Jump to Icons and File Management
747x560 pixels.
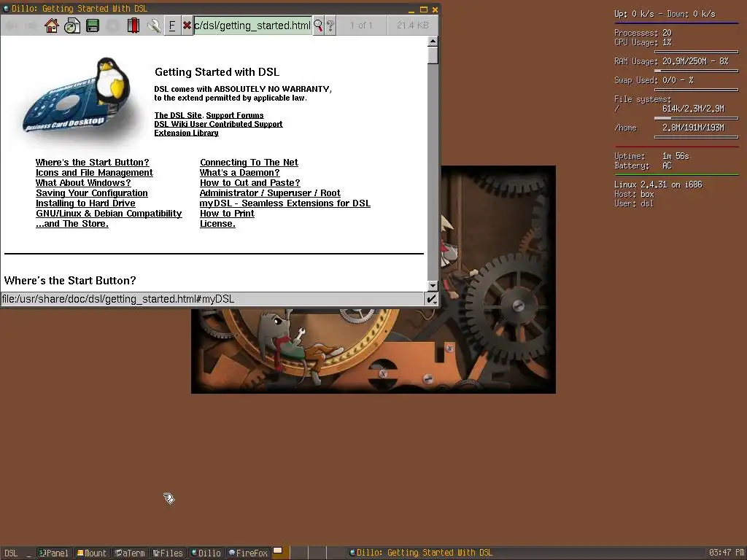(94, 172)
